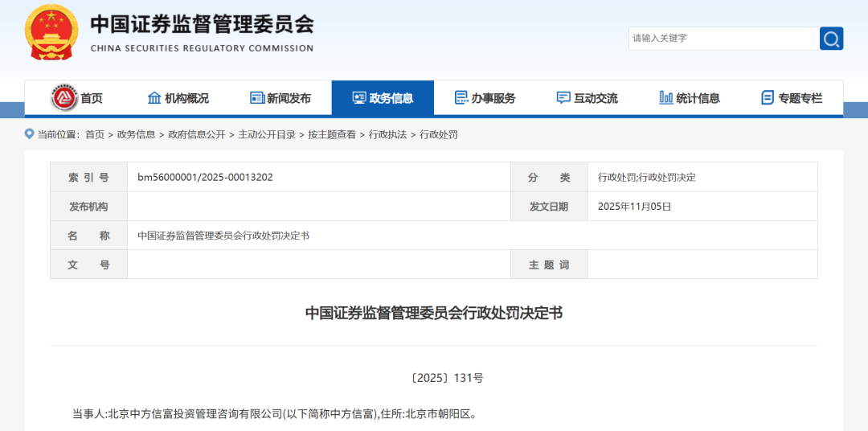The image size is (868, 431).
Task: Click the newspaper icon beside 新闻发布
Action: pyautogui.click(x=257, y=98)
